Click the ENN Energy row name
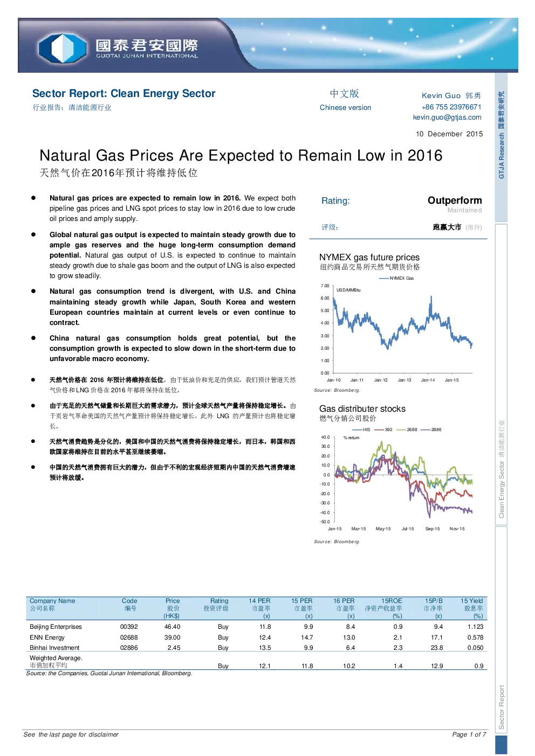The height and width of the screenshot is (756, 535). [47, 637]
